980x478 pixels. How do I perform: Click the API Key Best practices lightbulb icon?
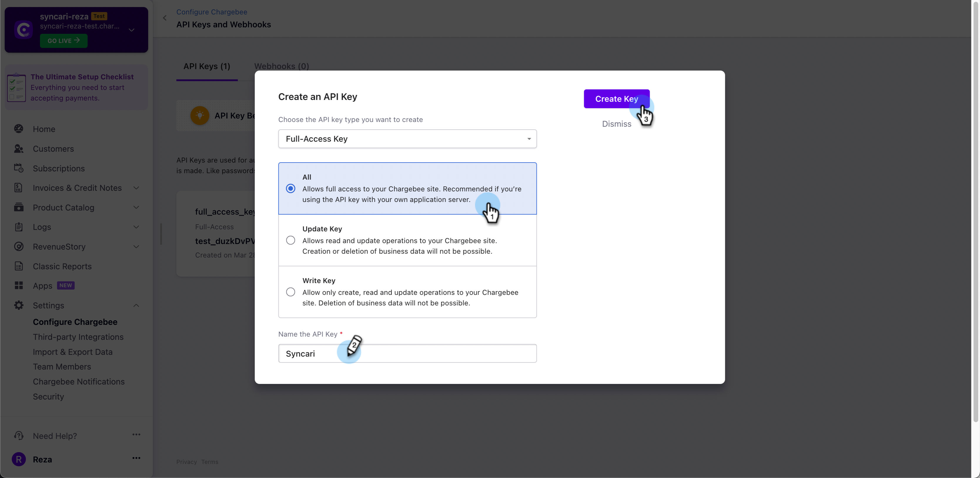coord(200,115)
